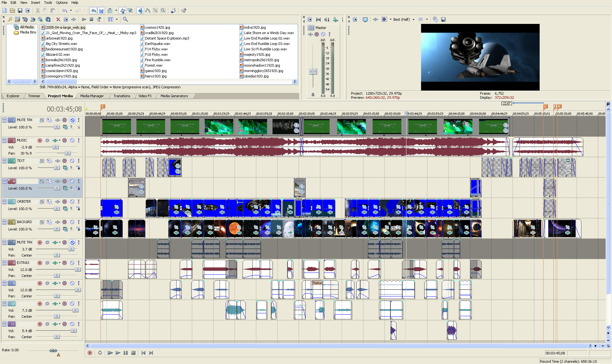Open Master bus FX gear icon
612x364 pixels.
click(x=317, y=34)
